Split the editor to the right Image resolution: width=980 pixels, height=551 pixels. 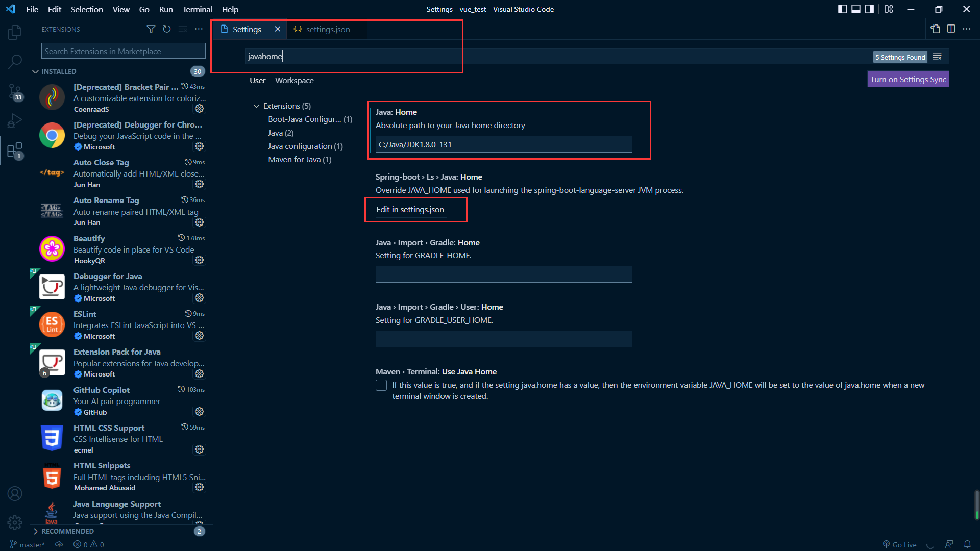(951, 29)
